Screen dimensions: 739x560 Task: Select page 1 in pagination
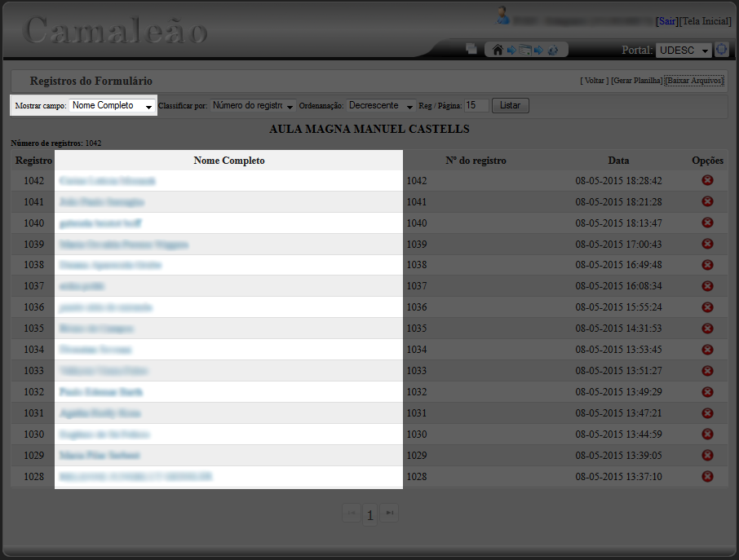370,515
